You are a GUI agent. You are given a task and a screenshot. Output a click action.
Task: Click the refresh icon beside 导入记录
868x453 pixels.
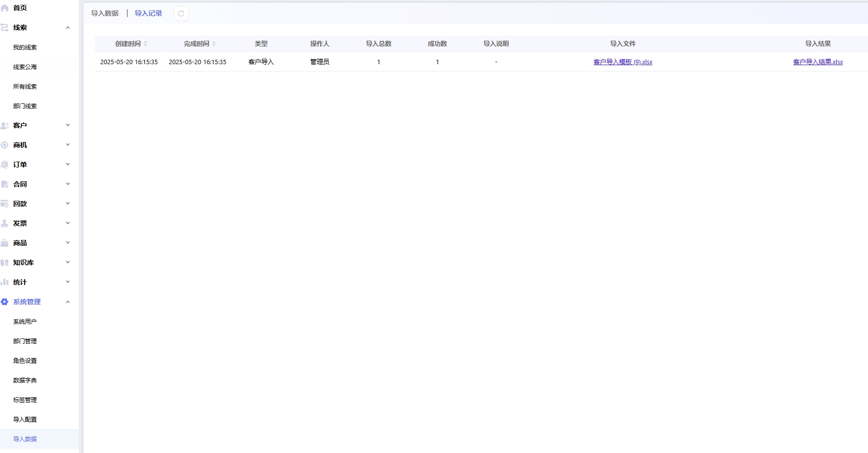(181, 14)
